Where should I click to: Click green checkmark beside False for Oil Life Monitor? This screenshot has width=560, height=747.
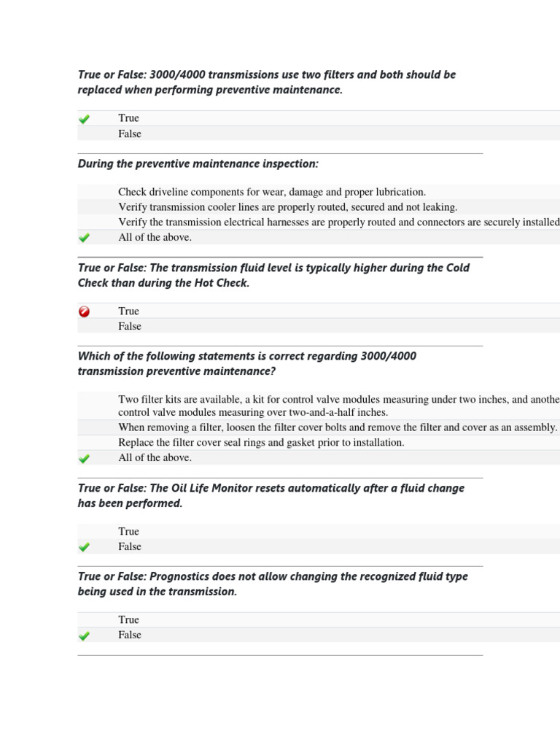(x=85, y=547)
